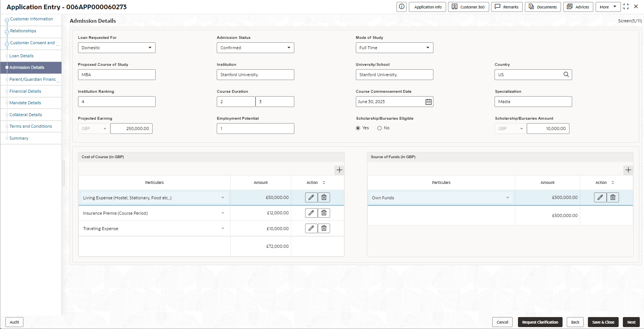
Task: Go to Terms and Conditions step
Action: pyautogui.click(x=31, y=126)
